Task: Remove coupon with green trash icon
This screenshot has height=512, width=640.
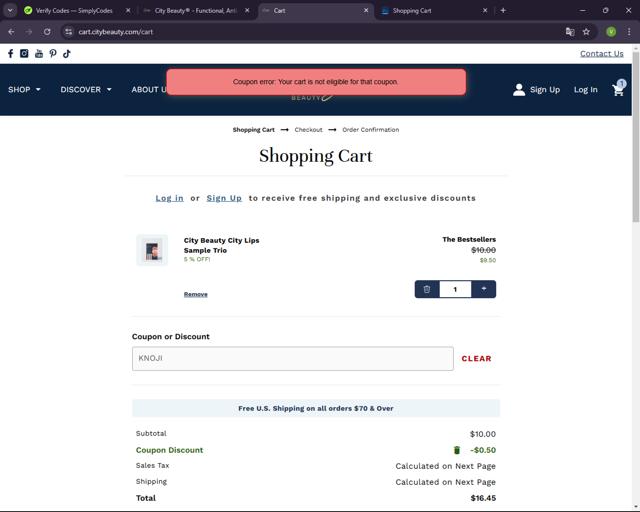Action: [x=457, y=450]
